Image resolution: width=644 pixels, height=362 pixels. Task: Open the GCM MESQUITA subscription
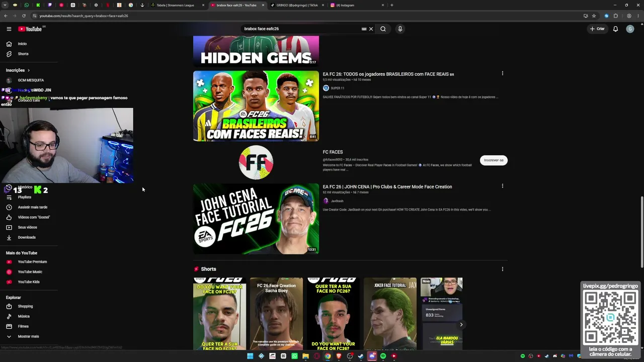(x=31, y=80)
